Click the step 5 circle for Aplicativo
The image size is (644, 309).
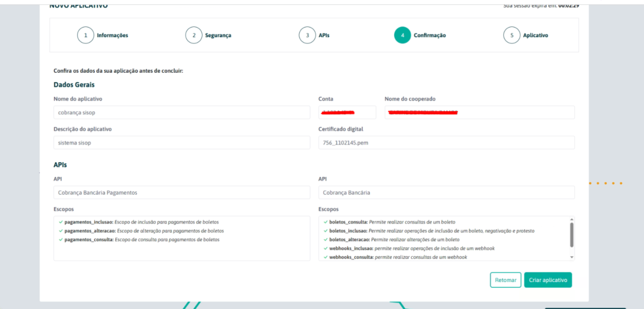[x=512, y=35]
